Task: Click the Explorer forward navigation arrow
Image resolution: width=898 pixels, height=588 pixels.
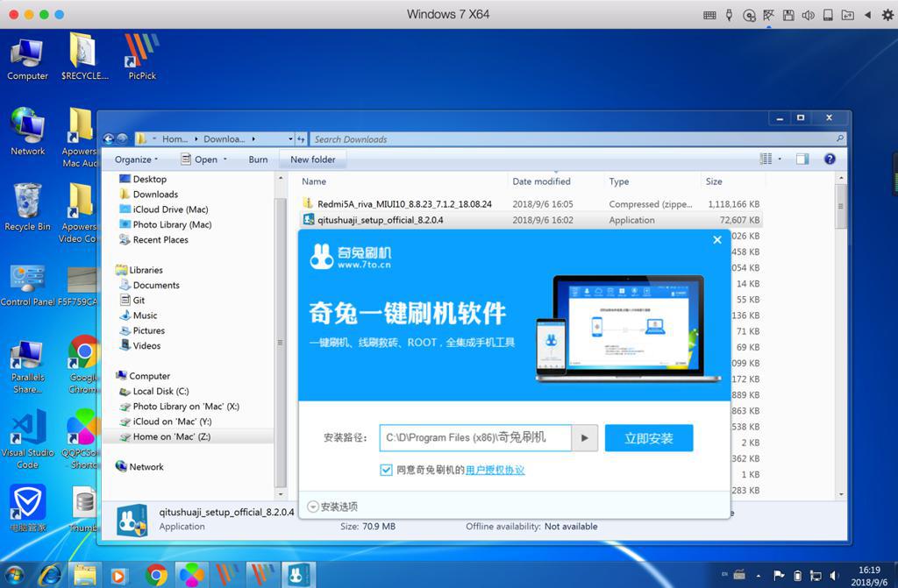Action: pos(121,138)
